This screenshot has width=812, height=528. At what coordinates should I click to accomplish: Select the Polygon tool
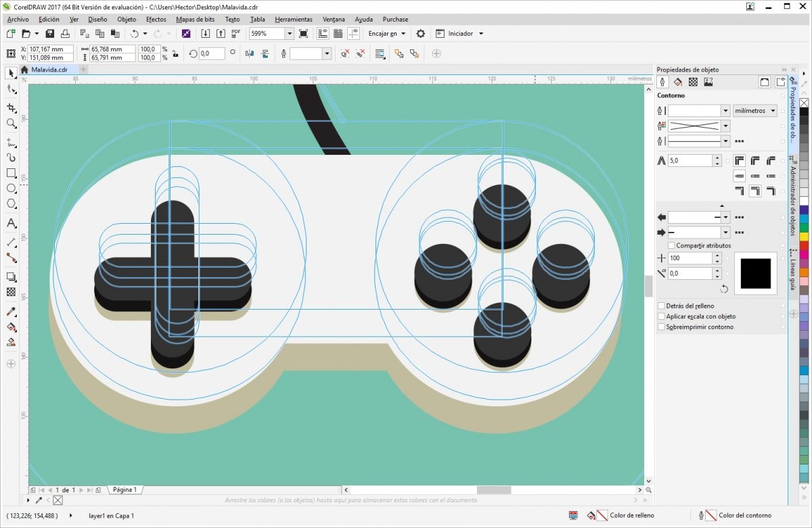11,204
